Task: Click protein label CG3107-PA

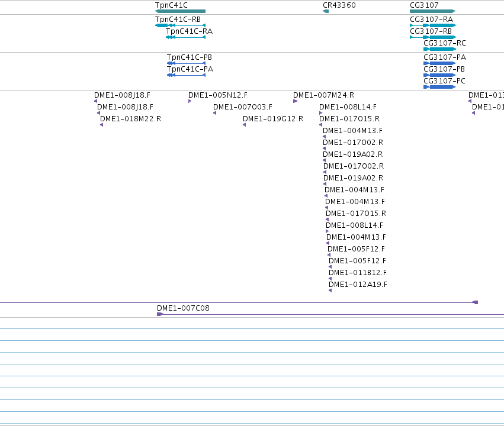Action: [x=445, y=57]
